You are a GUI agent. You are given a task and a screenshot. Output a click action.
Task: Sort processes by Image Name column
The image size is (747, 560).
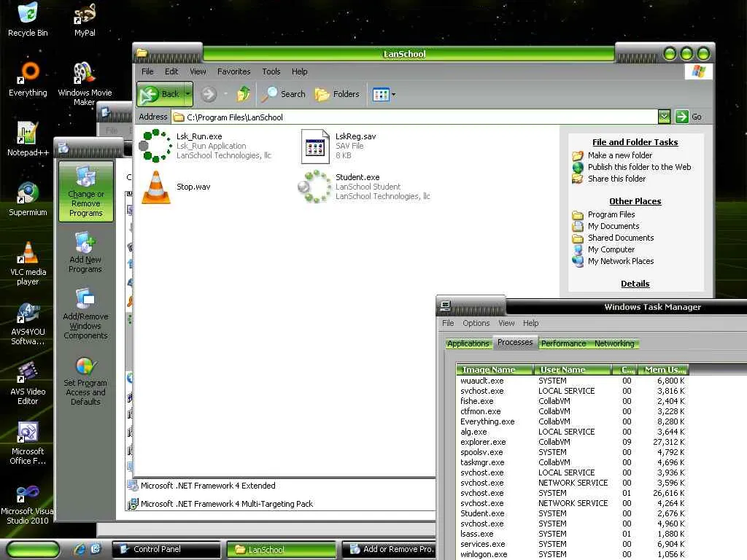494,370
